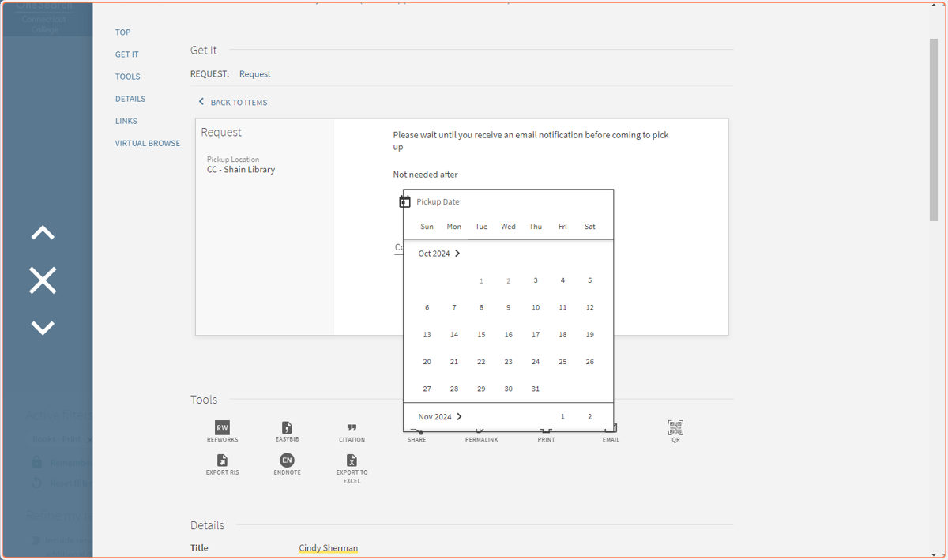Open the EasyBib citation tool
Image resolution: width=948 pixels, height=560 pixels.
point(287,431)
